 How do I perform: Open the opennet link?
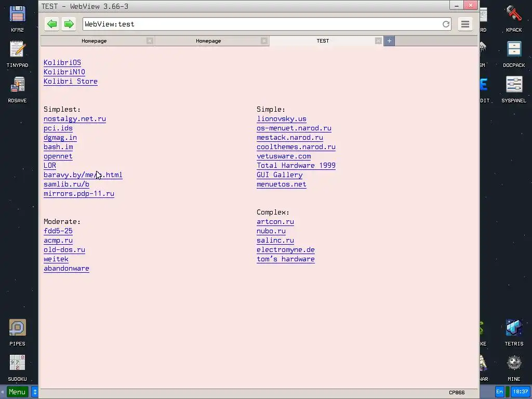click(x=58, y=156)
